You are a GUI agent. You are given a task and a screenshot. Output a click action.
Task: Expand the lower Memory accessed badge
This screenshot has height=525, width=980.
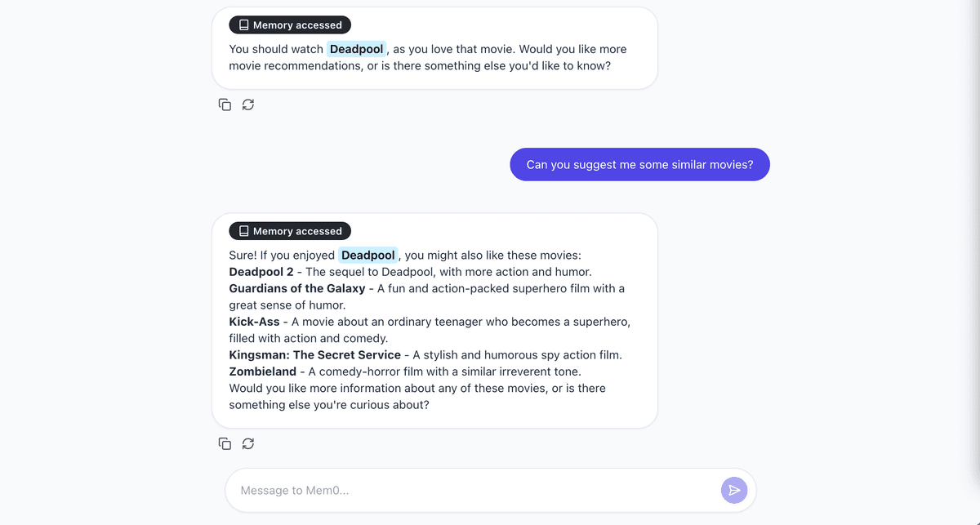click(290, 231)
